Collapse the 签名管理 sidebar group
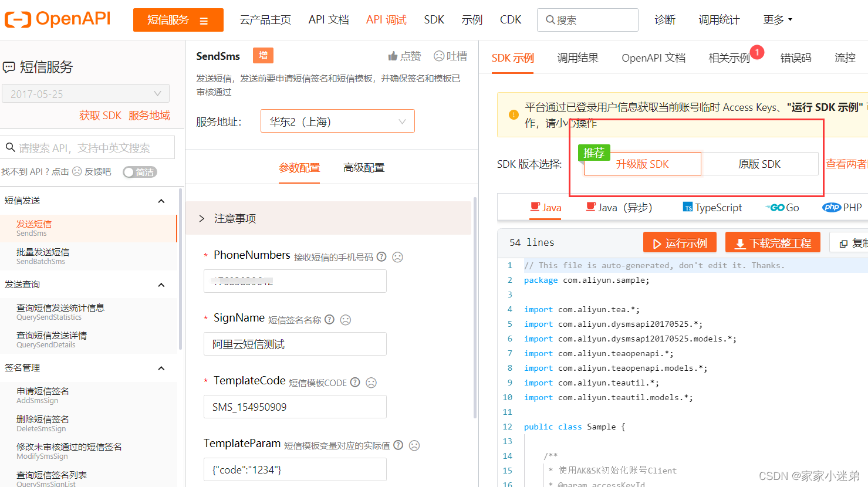Screen dimensions: 868x487 (x=161, y=368)
